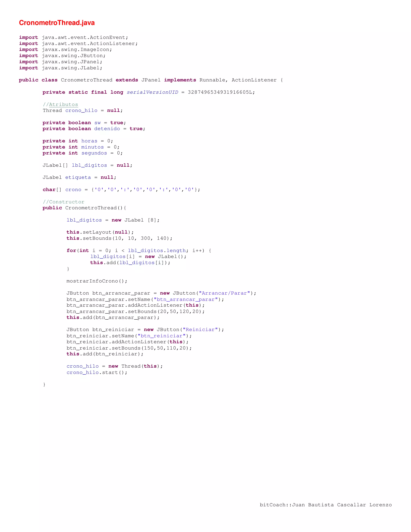The height and width of the screenshot is (532, 411).
Task: Click the //Constructor comment line
Action: [63, 202]
